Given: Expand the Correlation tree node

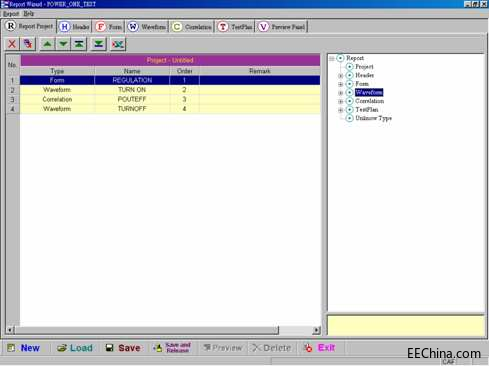Looking at the screenshot, I should click(341, 101).
